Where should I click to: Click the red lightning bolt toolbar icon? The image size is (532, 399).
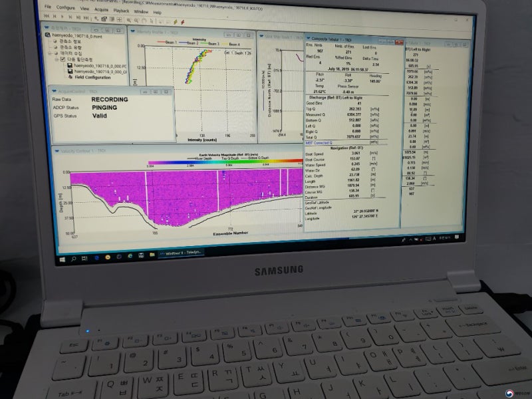(182, 23)
